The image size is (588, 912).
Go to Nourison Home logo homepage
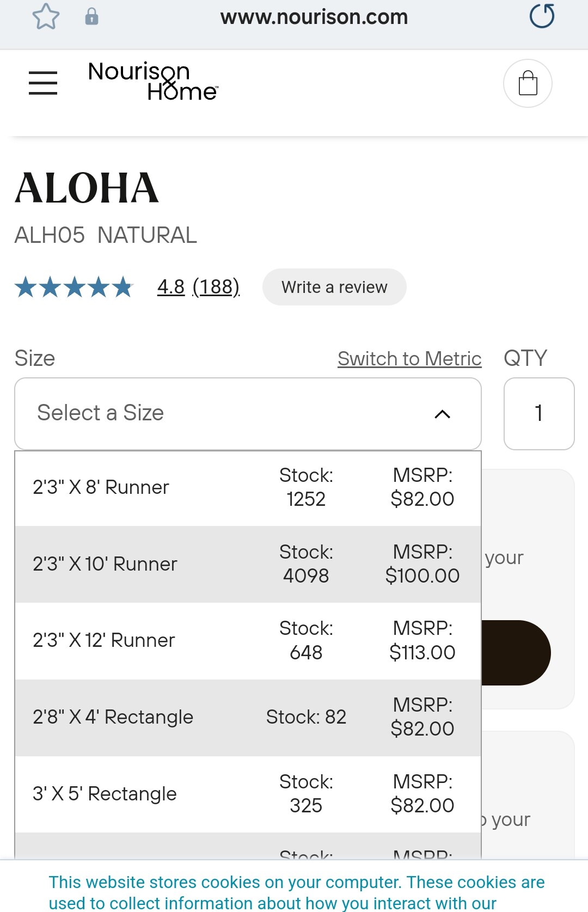point(153,81)
